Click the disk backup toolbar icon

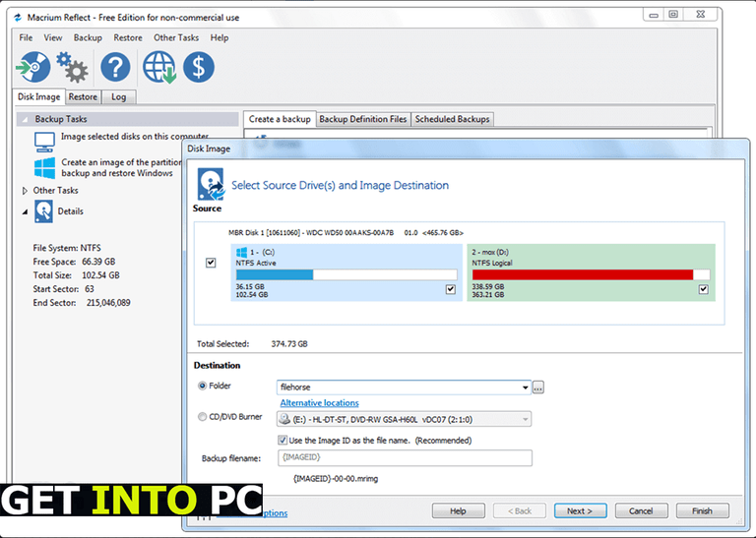[33, 67]
